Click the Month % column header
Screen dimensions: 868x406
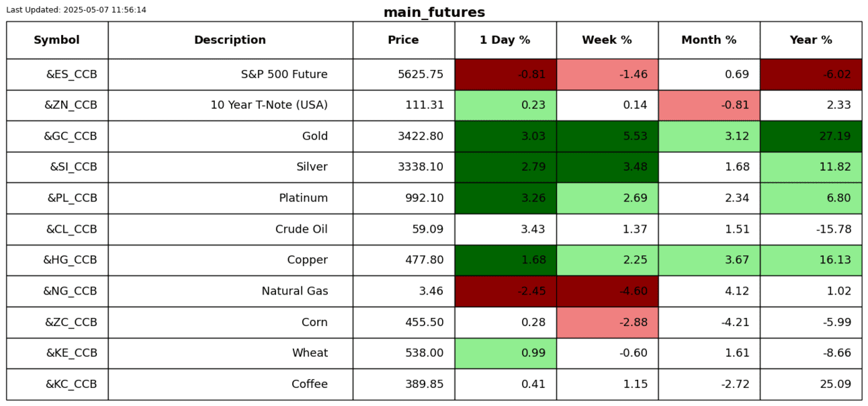click(x=709, y=40)
